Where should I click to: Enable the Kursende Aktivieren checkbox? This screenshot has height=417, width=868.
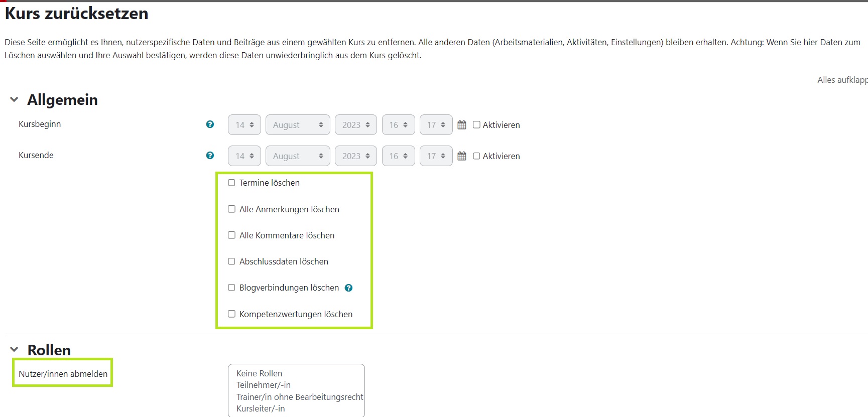(476, 156)
